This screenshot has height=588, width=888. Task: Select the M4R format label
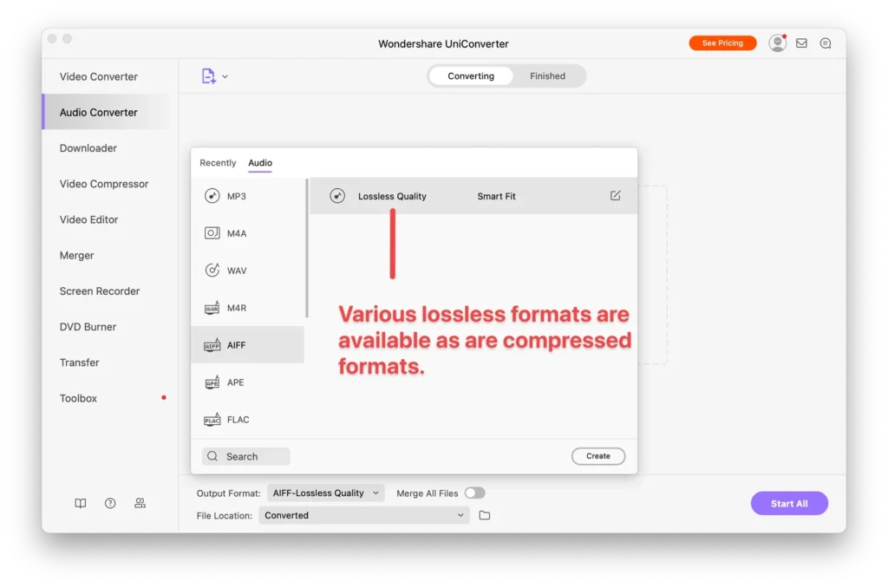pos(237,308)
